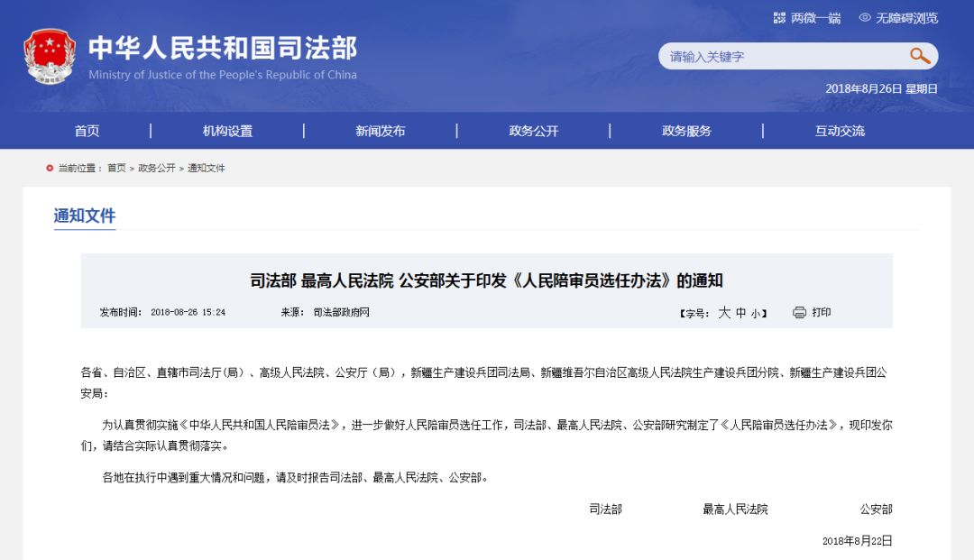The image size is (974, 560).
Task: Click the paragraph starting 各地在执行中
Action: (295, 477)
